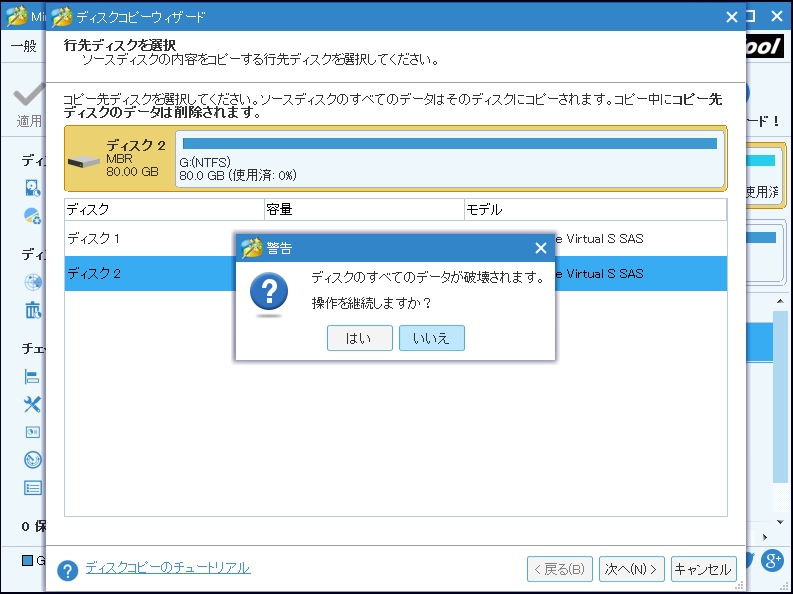
Task: Click the モデル column header
Action: [x=595, y=209]
